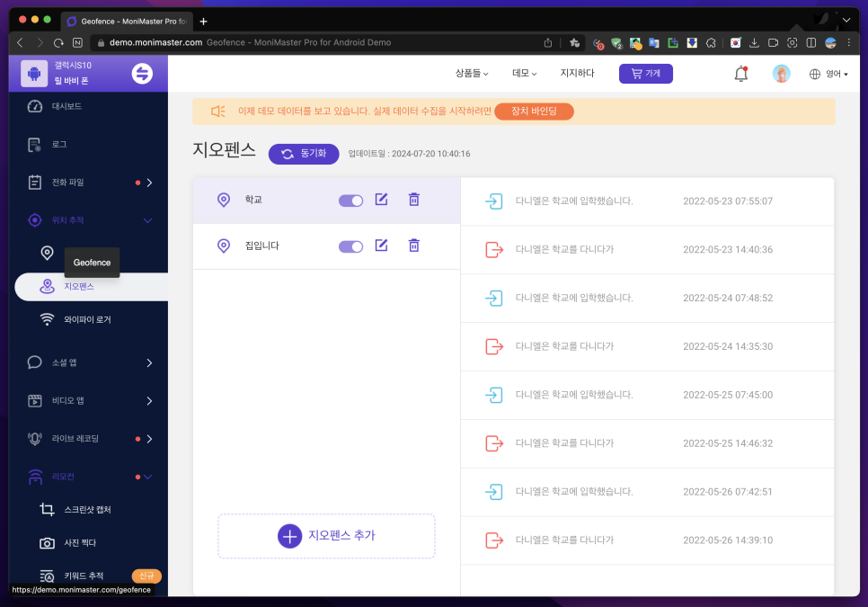The image size is (868, 607).
Task: Open 데모 dropdown in top navigation
Action: click(x=524, y=73)
